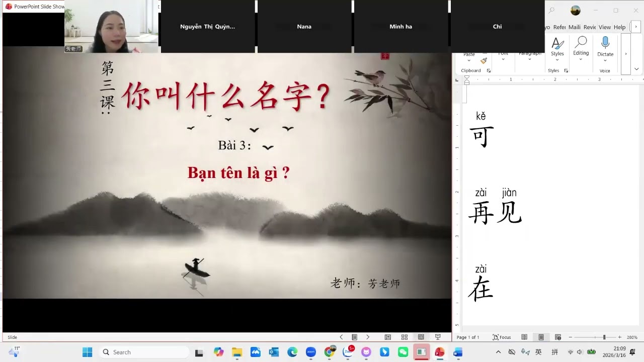Select Nana participant video tile

pos(304,27)
